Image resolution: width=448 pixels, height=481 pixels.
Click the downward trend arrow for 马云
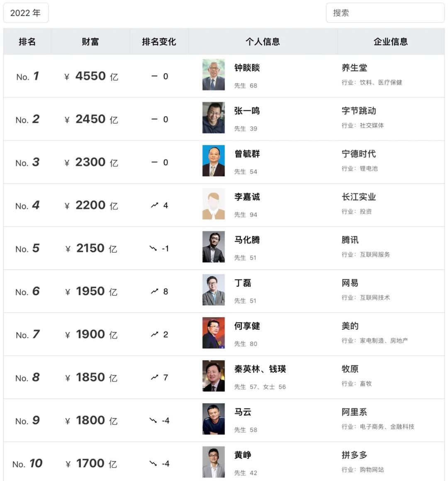(x=153, y=420)
